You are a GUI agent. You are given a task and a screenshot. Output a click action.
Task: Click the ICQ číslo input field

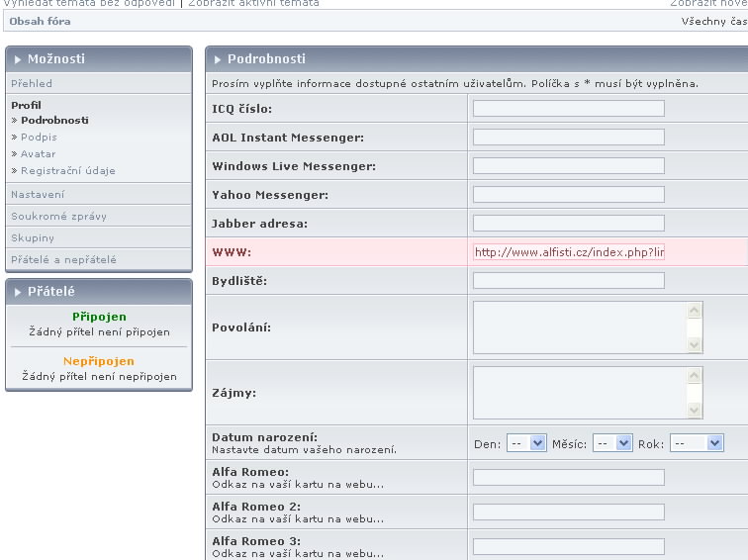coord(568,109)
